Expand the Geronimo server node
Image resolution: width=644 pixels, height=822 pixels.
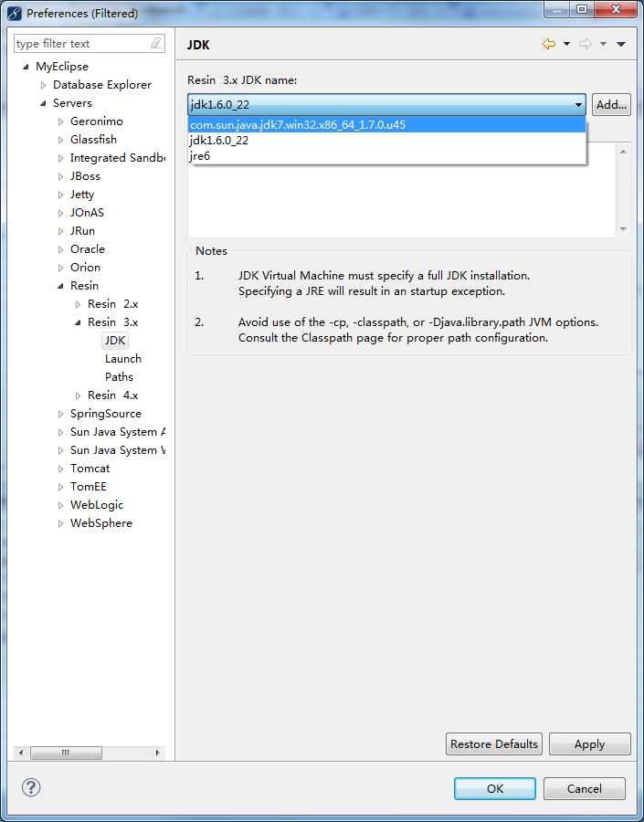point(61,121)
